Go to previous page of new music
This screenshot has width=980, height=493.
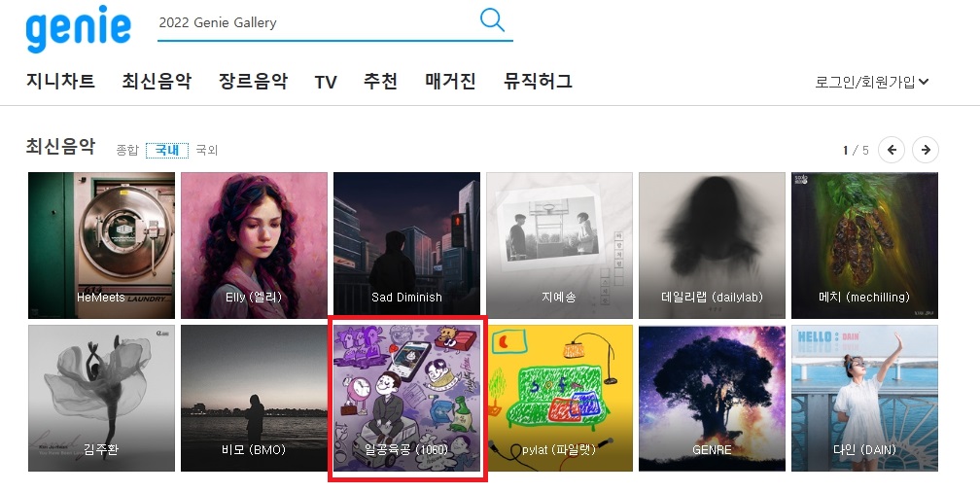(892, 150)
